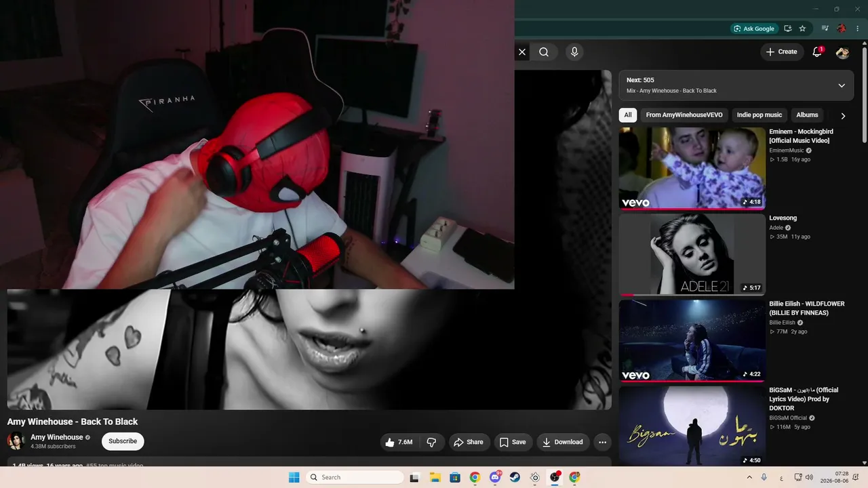
Task: Open first Google Chrome taskbar icon
Action: [475, 477]
